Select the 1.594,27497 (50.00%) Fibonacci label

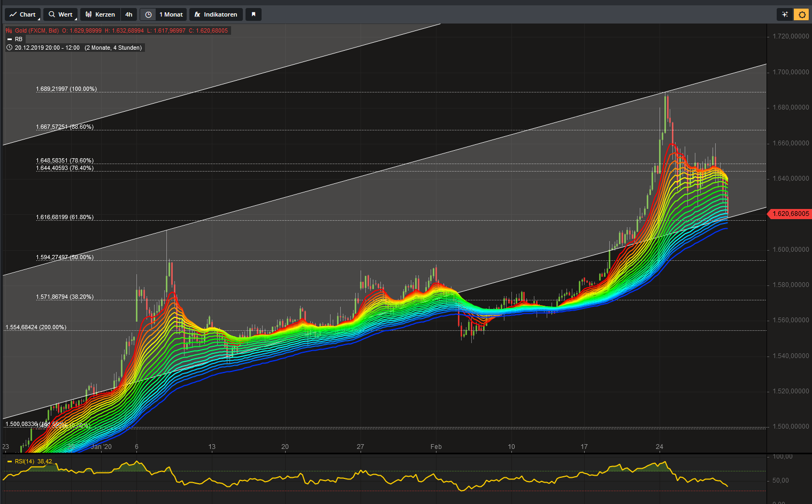(x=65, y=257)
